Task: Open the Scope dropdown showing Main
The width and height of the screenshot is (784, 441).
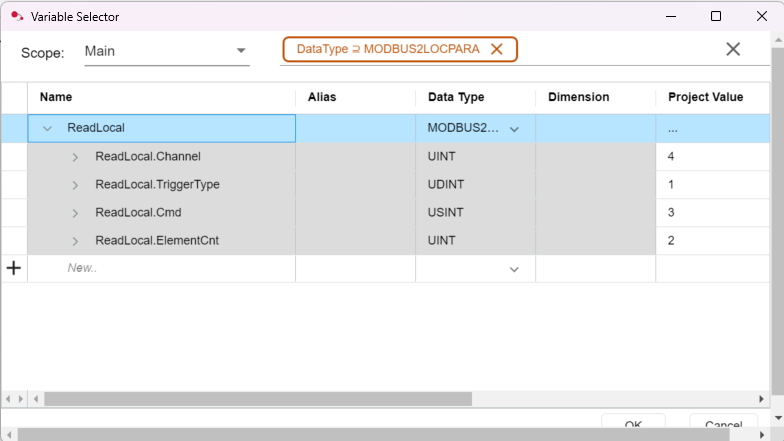Action: (241, 51)
